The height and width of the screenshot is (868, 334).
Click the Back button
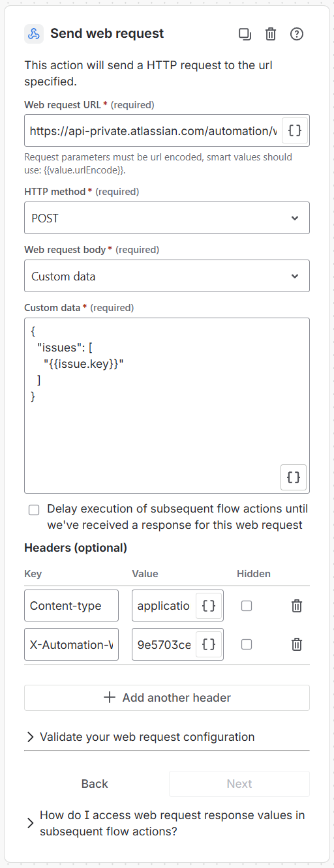(x=95, y=784)
